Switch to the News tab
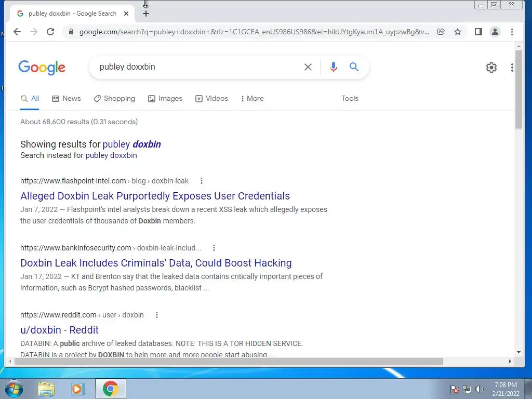This screenshot has height=399, width=532. coord(66,98)
